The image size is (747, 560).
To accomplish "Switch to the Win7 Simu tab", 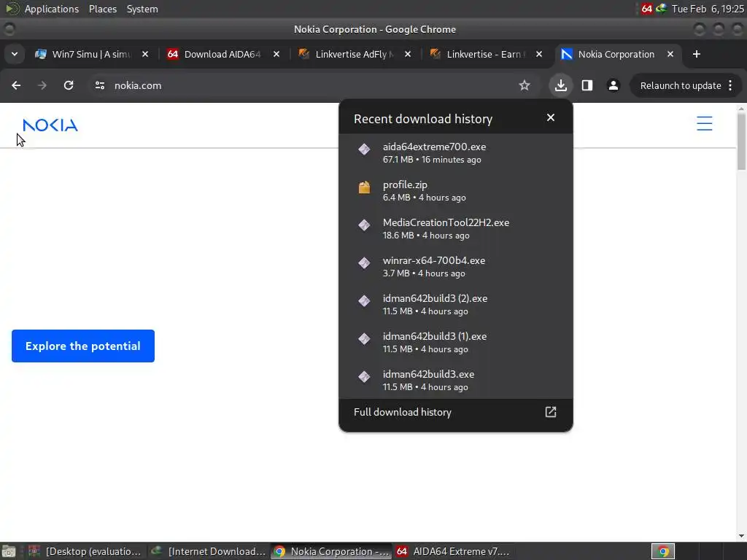I will pyautogui.click(x=90, y=54).
